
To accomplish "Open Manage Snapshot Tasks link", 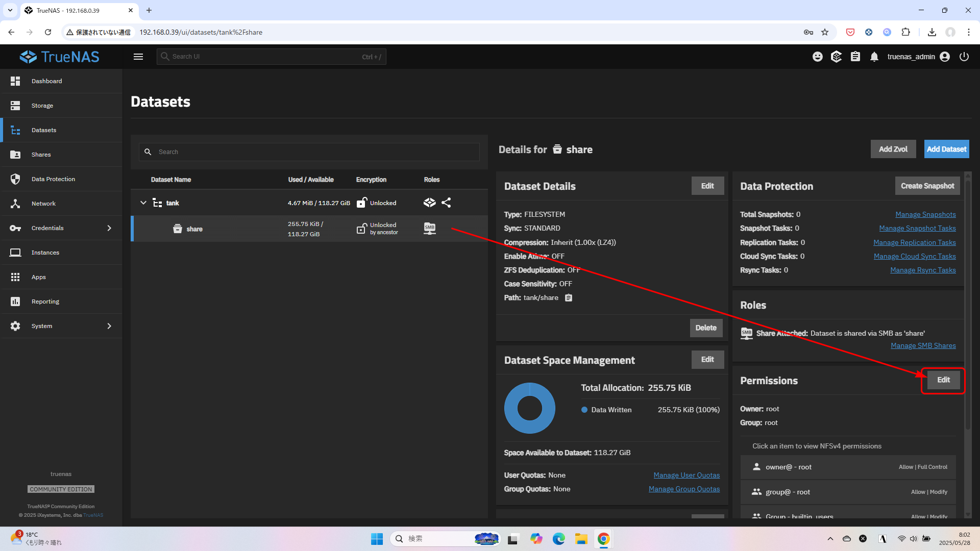I will [x=917, y=228].
